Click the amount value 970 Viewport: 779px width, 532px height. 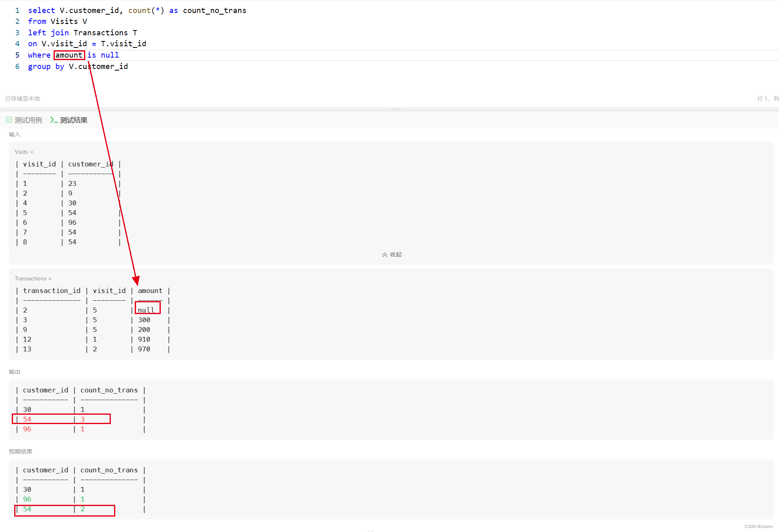coord(144,349)
